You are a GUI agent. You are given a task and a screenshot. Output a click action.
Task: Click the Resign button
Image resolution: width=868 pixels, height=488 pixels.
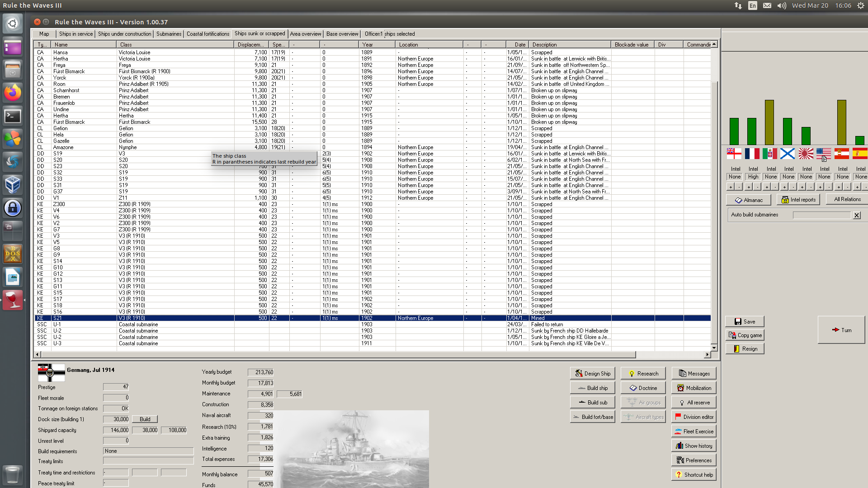(x=745, y=349)
